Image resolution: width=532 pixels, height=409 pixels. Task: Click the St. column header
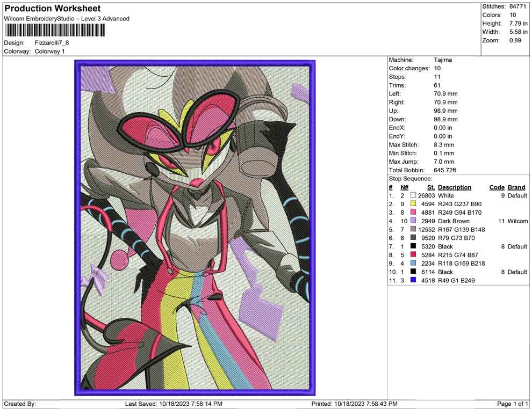431,187
